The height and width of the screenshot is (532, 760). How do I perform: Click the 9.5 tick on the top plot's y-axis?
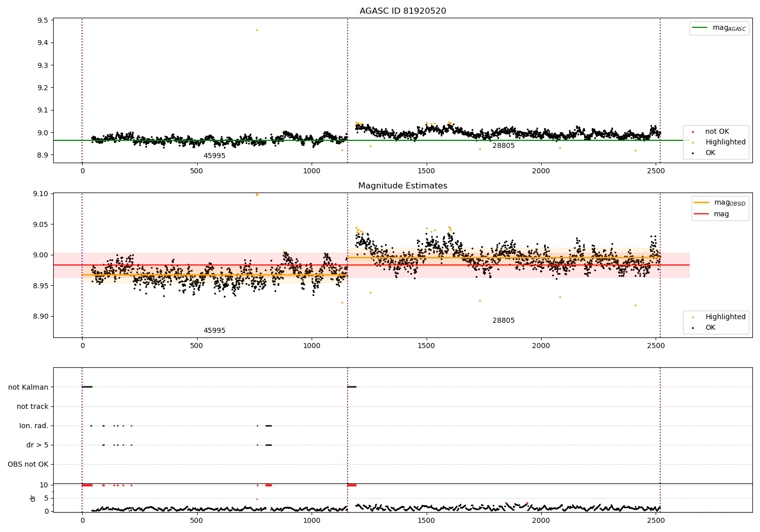click(43, 20)
